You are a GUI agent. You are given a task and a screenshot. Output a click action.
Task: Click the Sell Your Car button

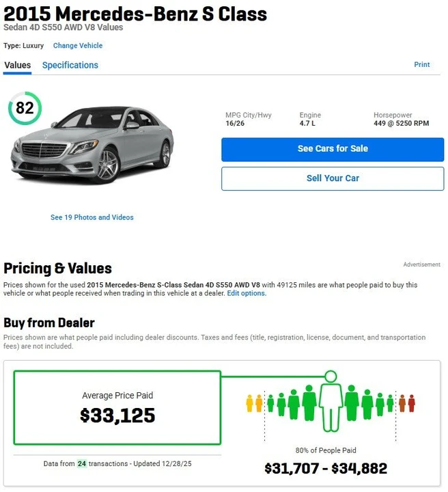tap(333, 178)
